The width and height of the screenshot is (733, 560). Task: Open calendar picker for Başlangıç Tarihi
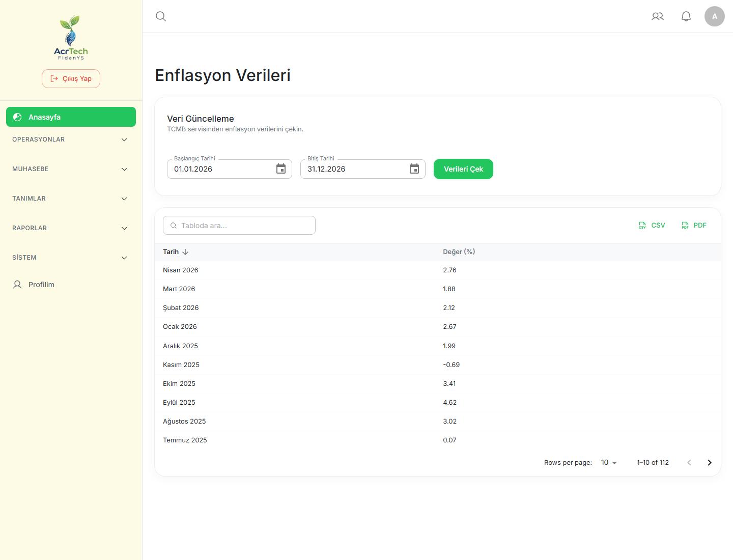281,169
